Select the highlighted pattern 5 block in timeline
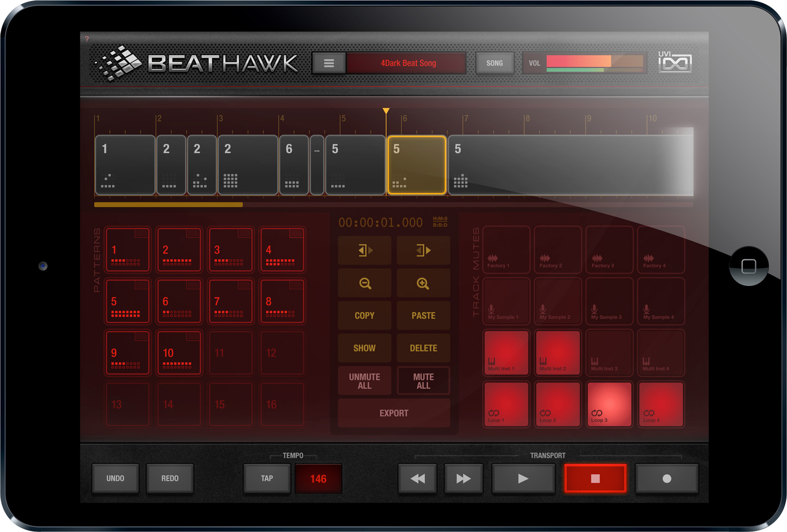This screenshot has height=532, width=787. coord(417,165)
